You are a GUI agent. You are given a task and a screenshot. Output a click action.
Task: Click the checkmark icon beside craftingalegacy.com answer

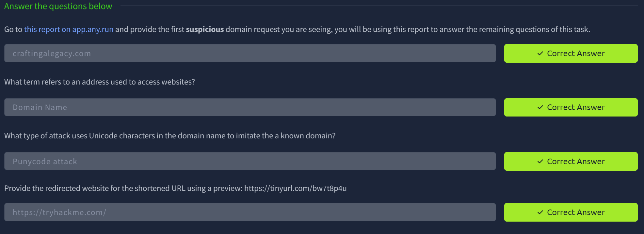[x=540, y=54]
